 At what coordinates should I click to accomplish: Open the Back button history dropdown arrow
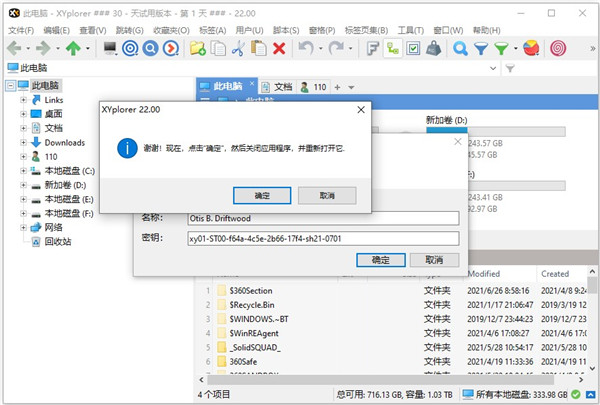28,49
